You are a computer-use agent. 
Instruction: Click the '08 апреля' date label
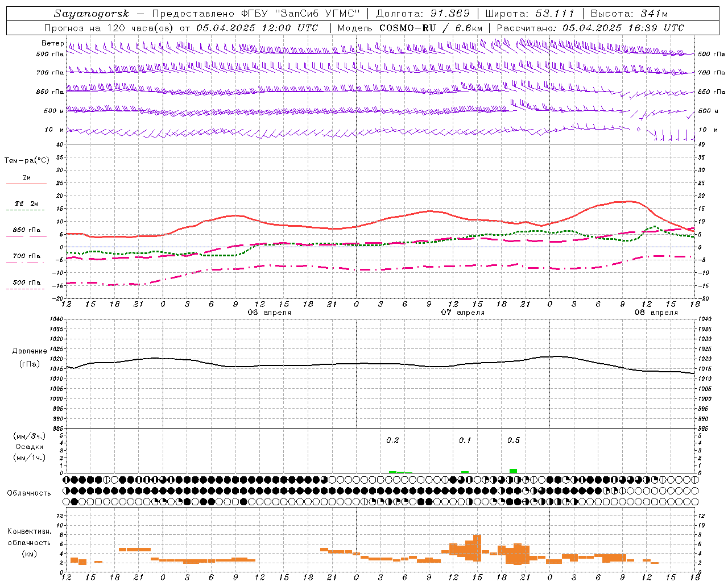point(656,313)
